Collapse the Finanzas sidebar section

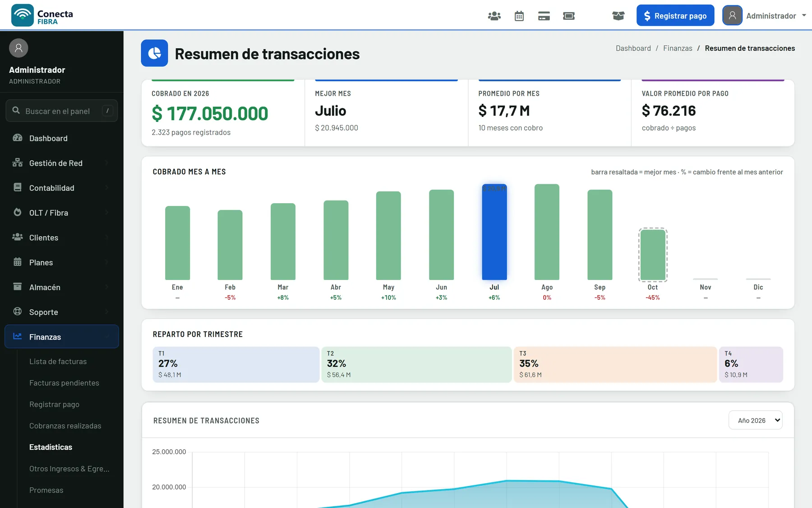(62, 336)
